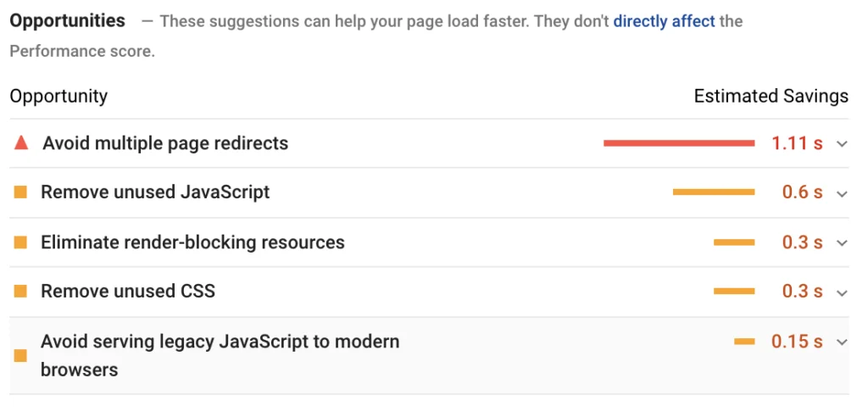Click the red 1.11 s savings bar

(x=679, y=143)
